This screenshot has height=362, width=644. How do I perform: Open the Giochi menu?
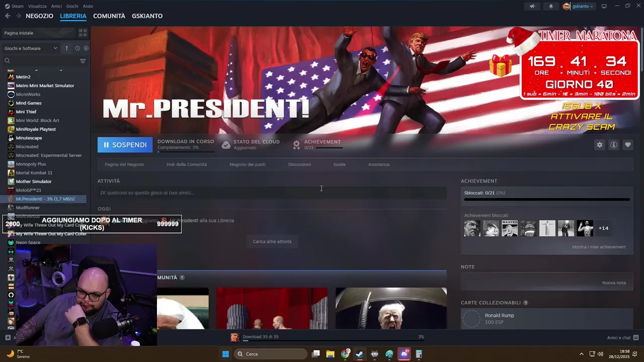pos(72,6)
